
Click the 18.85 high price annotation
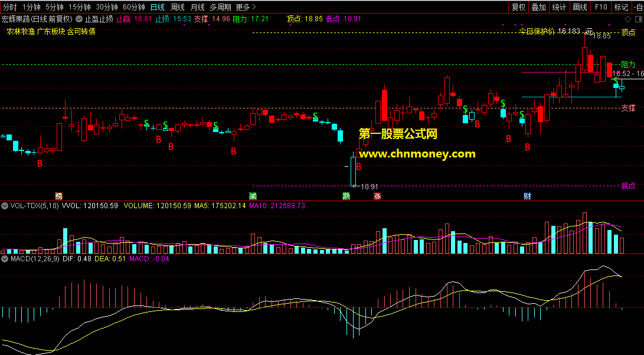click(601, 36)
